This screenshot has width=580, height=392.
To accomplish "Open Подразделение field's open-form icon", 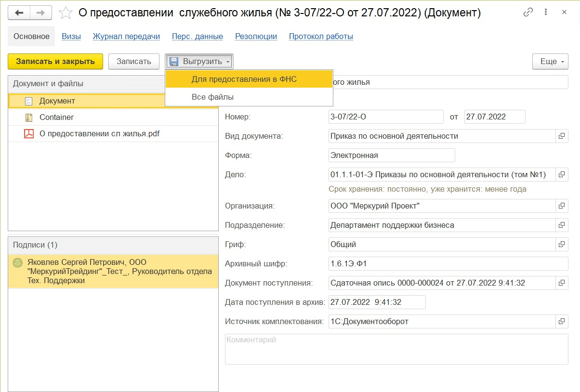I will 562,225.
